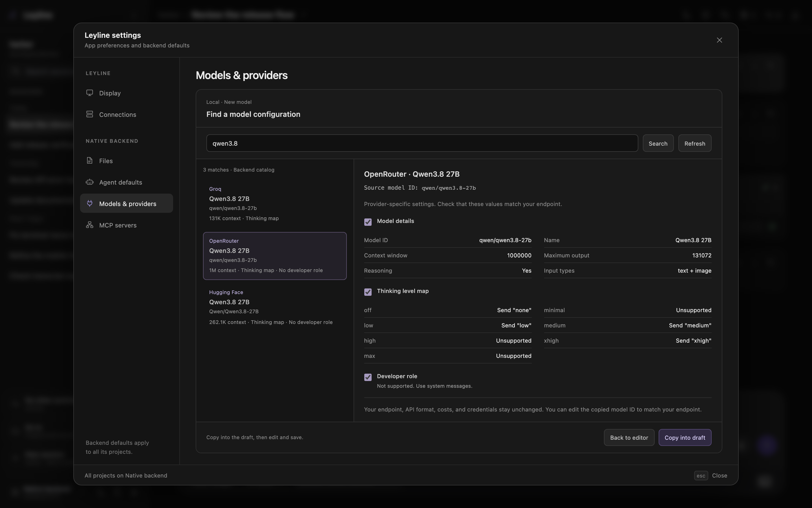Image resolution: width=812 pixels, height=508 pixels.
Task: Click the Files document icon
Action: tap(90, 161)
